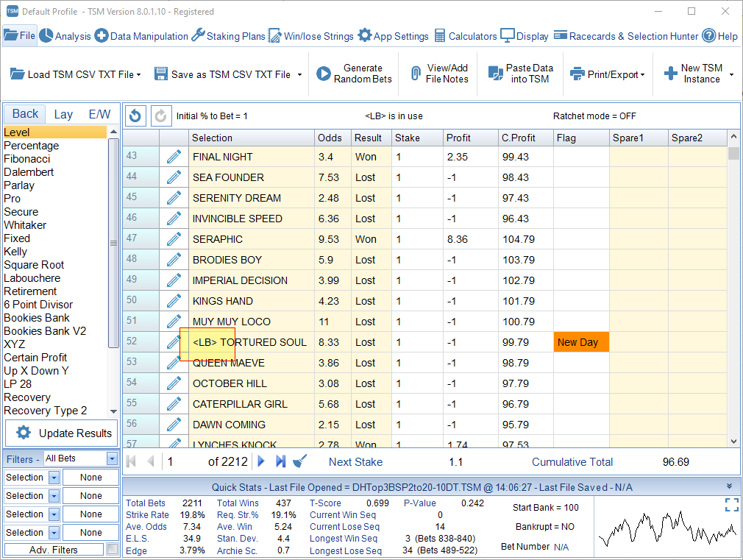Screen dimensions: 743x560
Task: Click the Generate Random Bets play icon
Action: [x=323, y=74]
